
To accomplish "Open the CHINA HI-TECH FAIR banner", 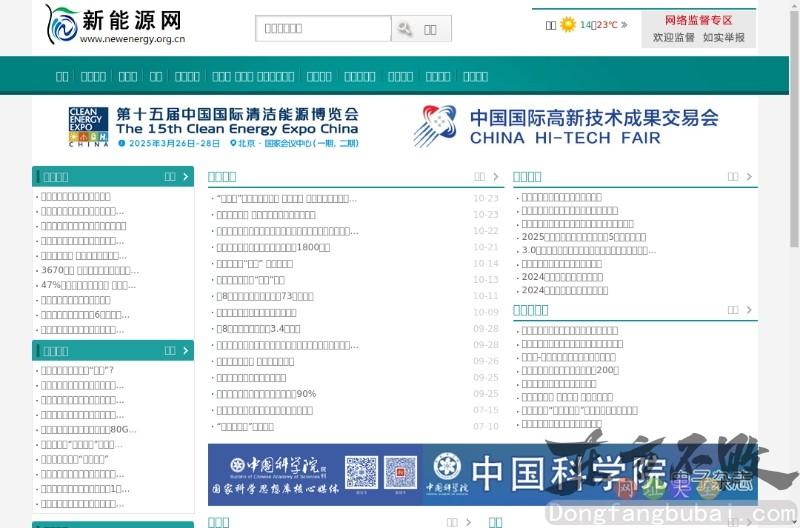I will [566, 126].
